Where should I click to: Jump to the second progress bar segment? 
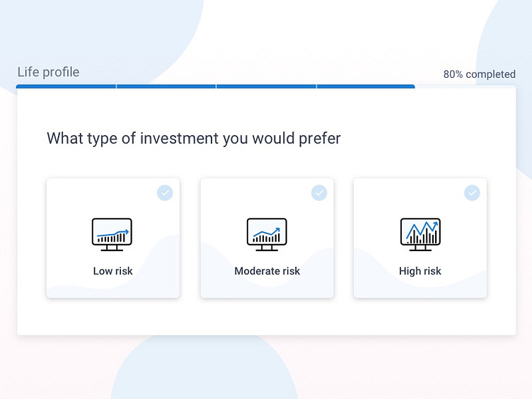click(166, 86)
